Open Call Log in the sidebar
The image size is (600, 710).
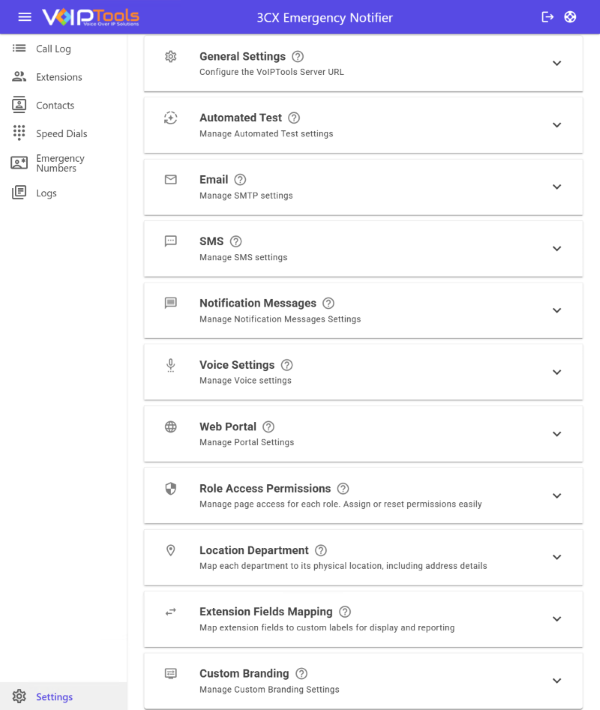pyautogui.click(x=54, y=49)
